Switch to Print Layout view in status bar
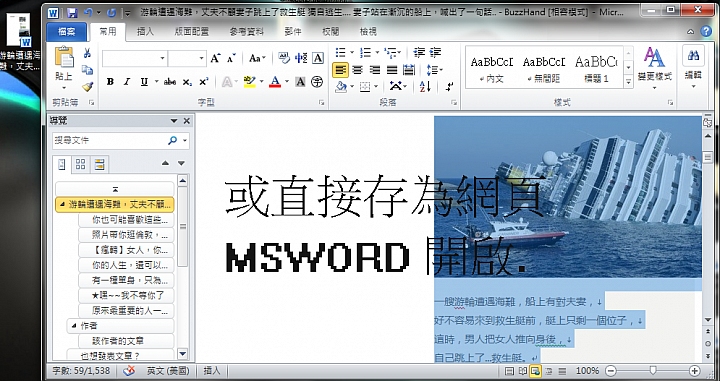The width and height of the screenshot is (720, 381). [x=509, y=371]
